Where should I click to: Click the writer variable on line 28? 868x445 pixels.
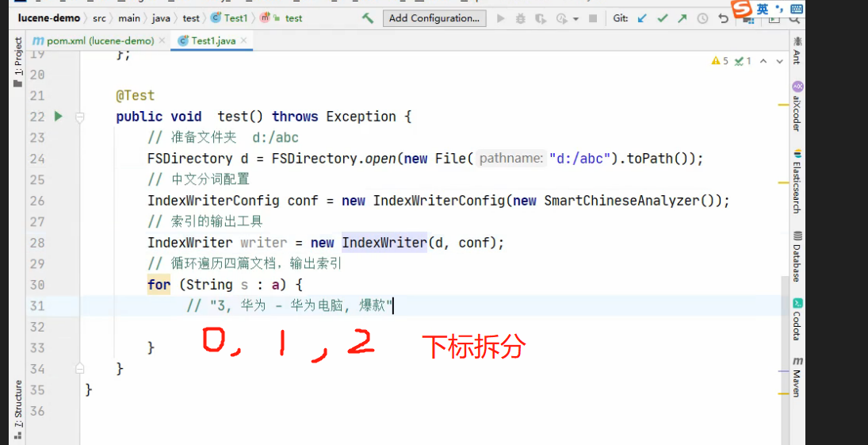(x=263, y=243)
